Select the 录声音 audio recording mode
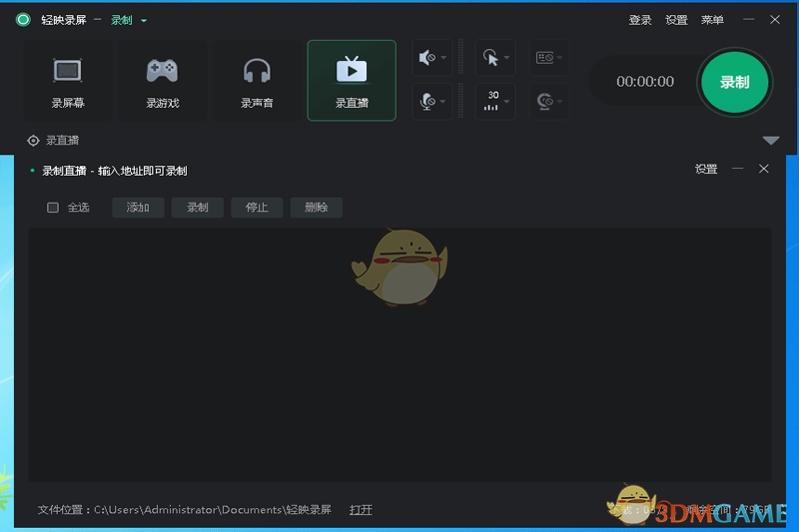Viewport: 799px width, 532px height. [257, 81]
